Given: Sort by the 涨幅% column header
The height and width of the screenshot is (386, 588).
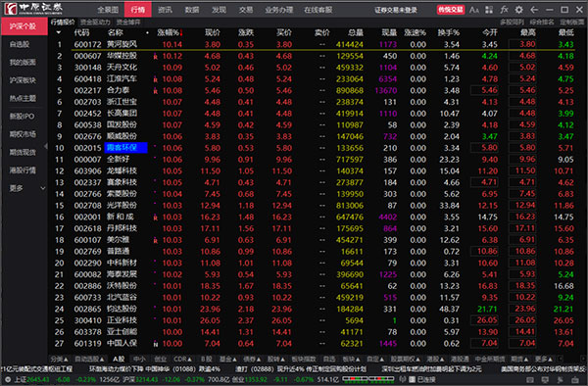Looking at the screenshot, I should pos(170,33).
